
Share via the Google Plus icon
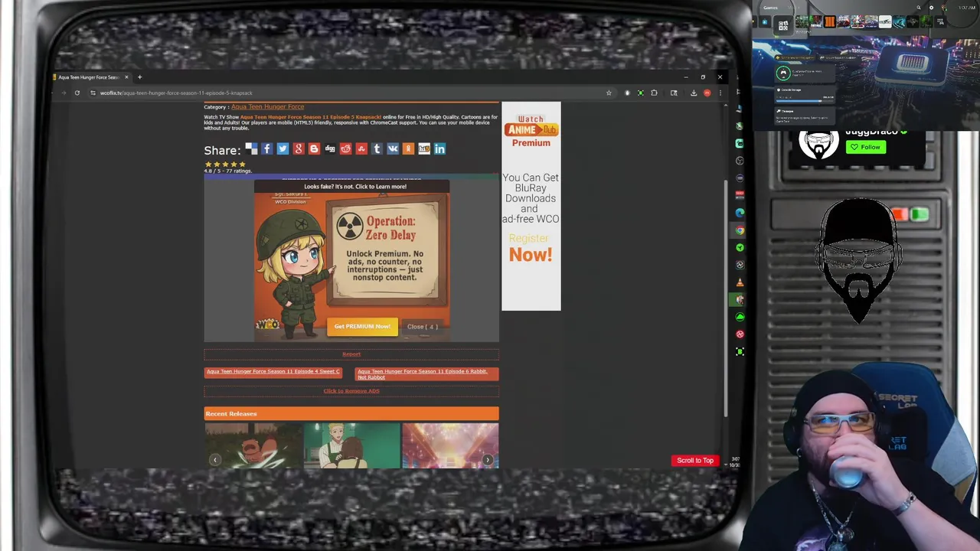[299, 148]
